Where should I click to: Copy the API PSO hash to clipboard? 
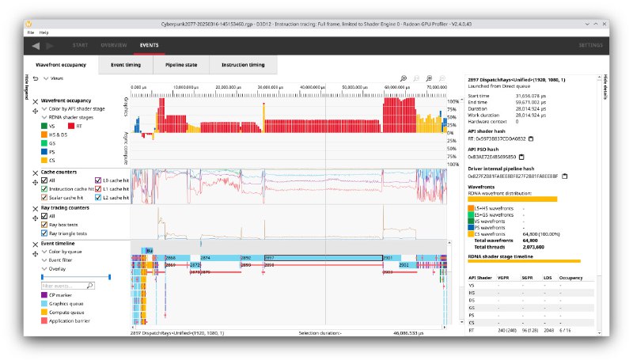tap(521, 157)
